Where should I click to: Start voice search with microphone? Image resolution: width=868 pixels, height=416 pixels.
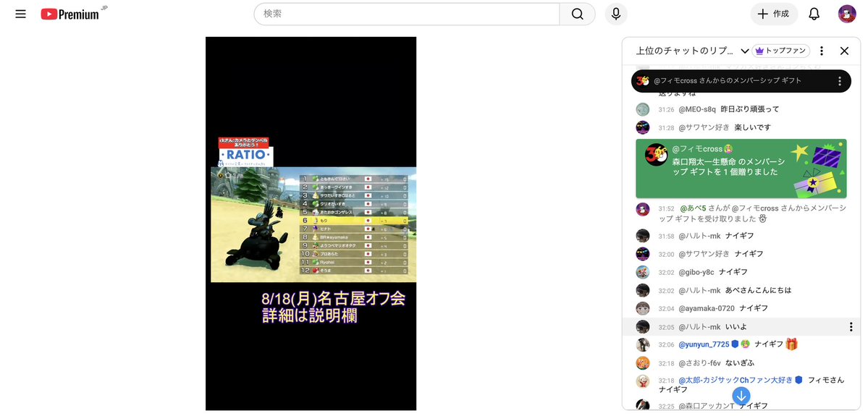616,14
